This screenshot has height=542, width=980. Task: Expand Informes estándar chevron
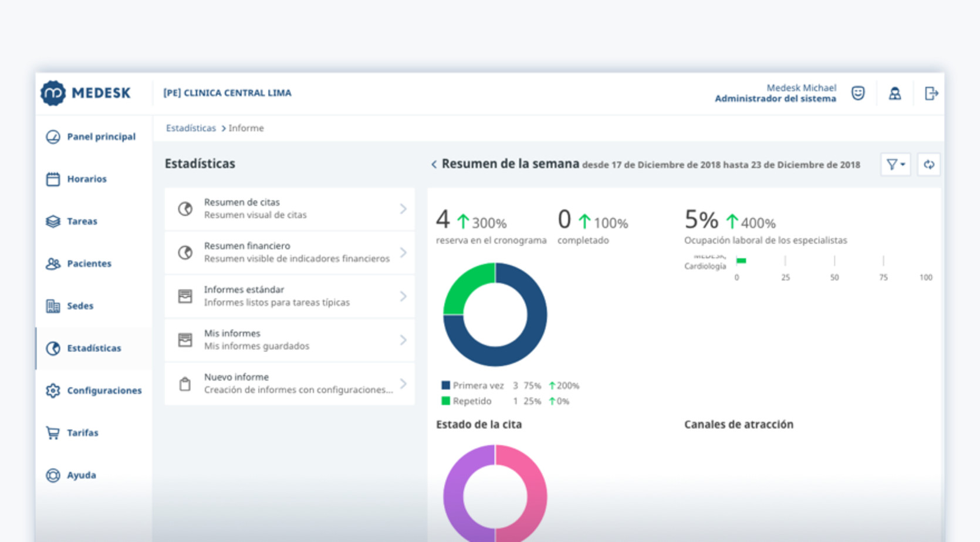tap(403, 296)
